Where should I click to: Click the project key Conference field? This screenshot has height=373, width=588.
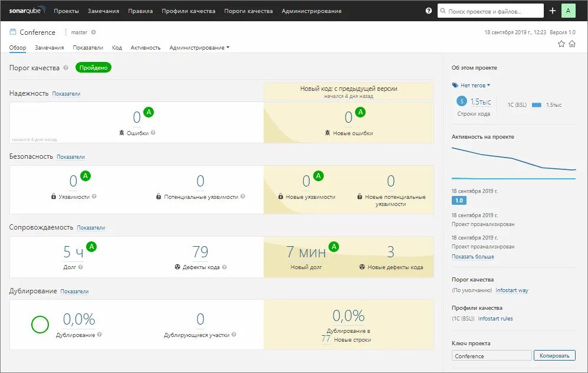pyautogui.click(x=492, y=356)
